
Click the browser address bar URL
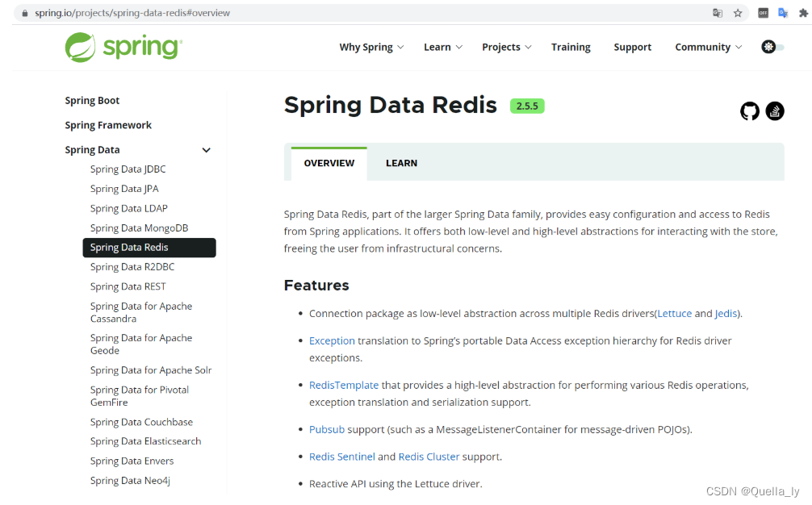[132, 13]
